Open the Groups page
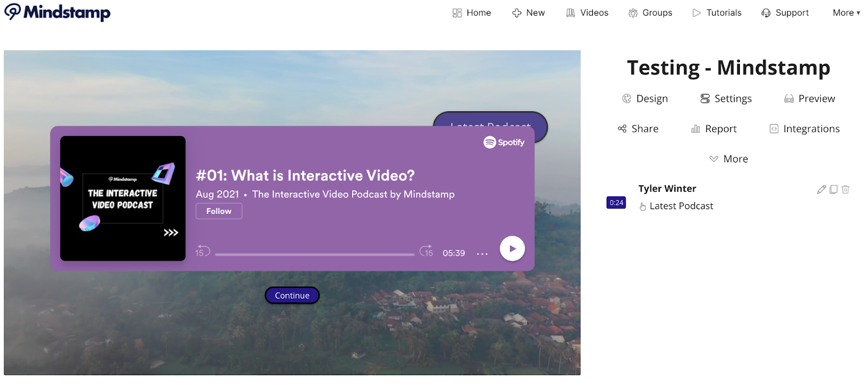 [650, 12]
